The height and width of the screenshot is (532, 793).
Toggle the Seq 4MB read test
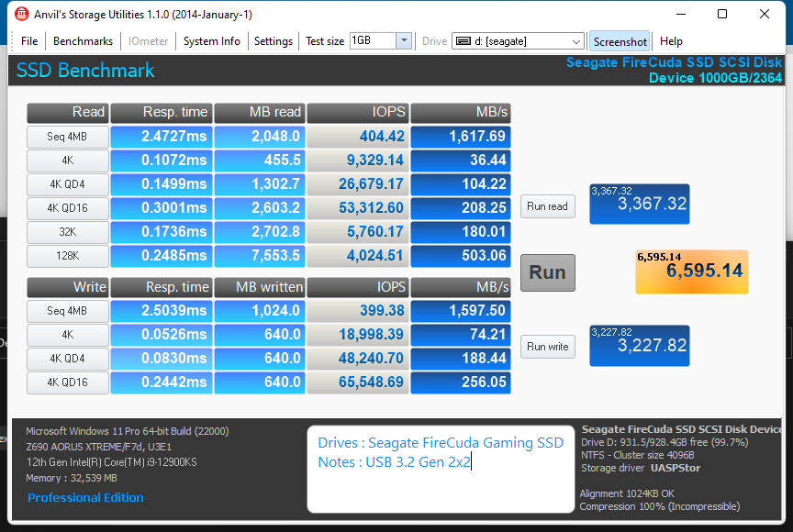[x=67, y=136]
